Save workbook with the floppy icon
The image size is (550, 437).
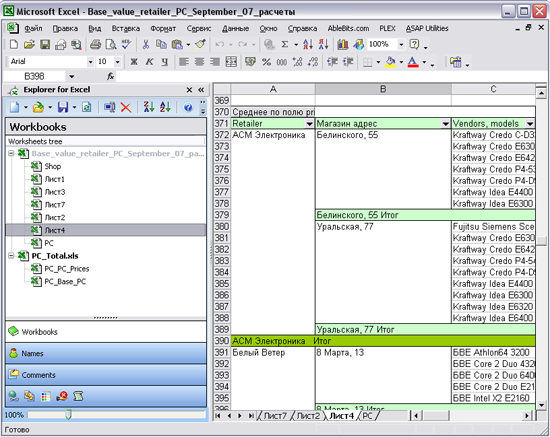click(45, 45)
